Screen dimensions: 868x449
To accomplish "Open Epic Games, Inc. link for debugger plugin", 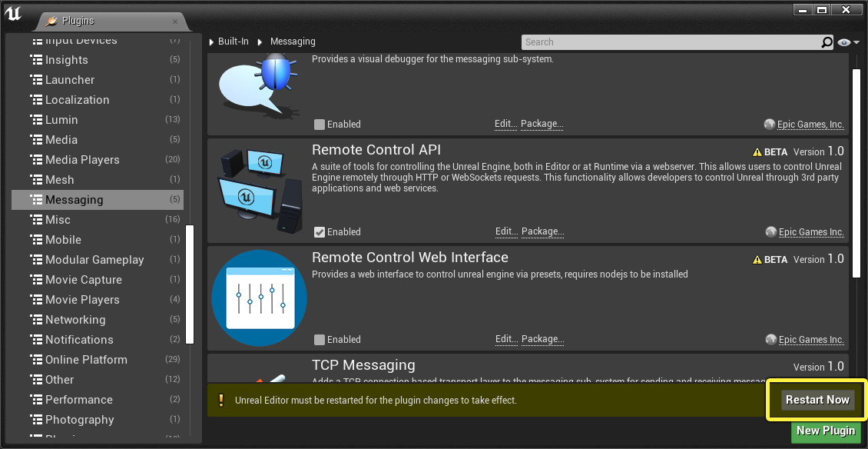I will point(810,125).
